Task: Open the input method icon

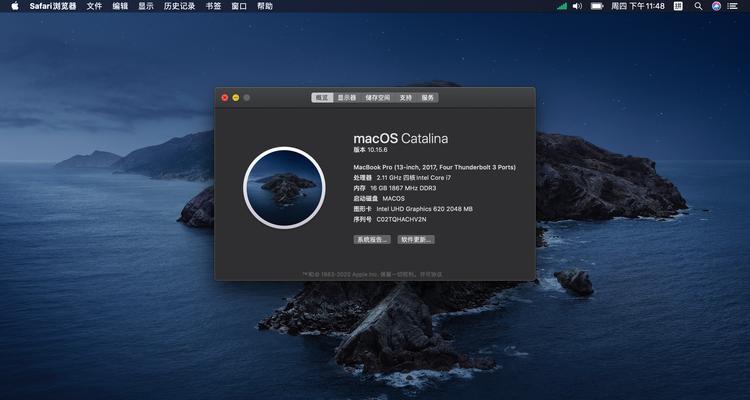Action: (x=678, y=6)
